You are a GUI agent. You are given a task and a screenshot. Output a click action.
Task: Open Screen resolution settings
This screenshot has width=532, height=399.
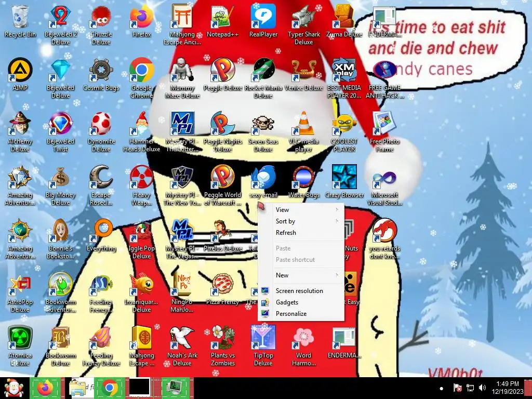301,291
